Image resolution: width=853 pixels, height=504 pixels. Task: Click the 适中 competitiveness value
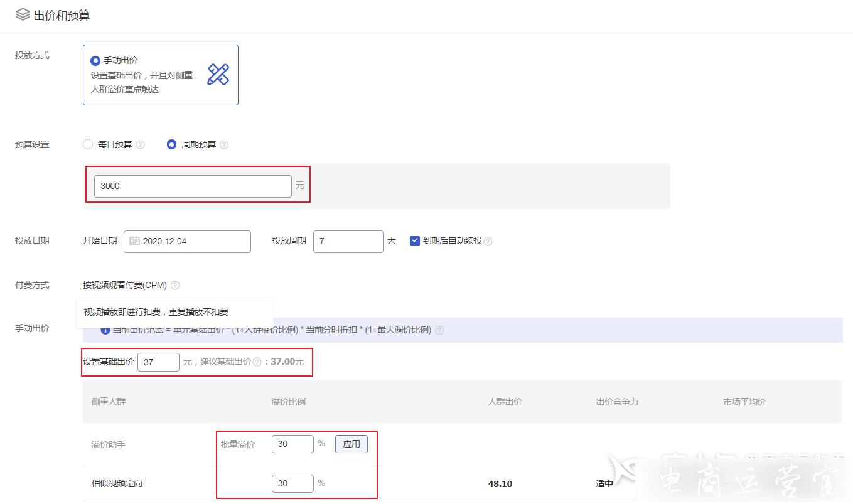click(x=604, y=484)
